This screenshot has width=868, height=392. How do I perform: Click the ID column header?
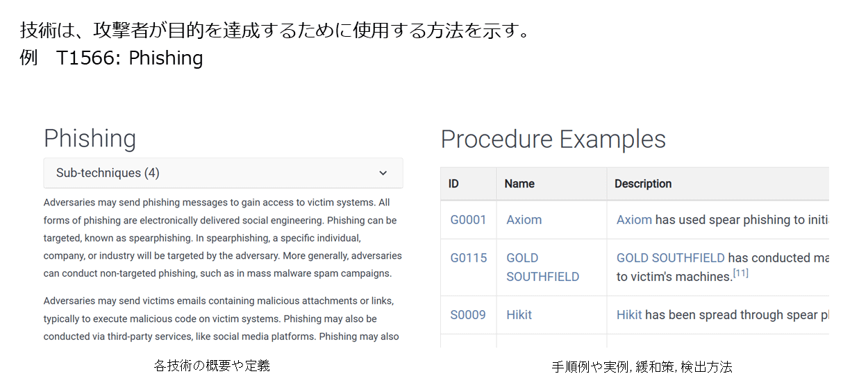[x=453, y=184]
